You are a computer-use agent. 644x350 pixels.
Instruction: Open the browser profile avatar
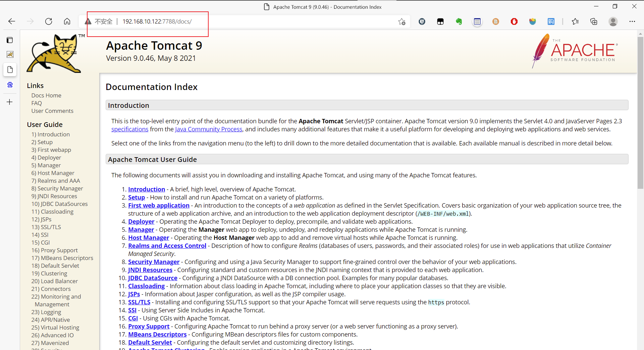coord(613,21)
